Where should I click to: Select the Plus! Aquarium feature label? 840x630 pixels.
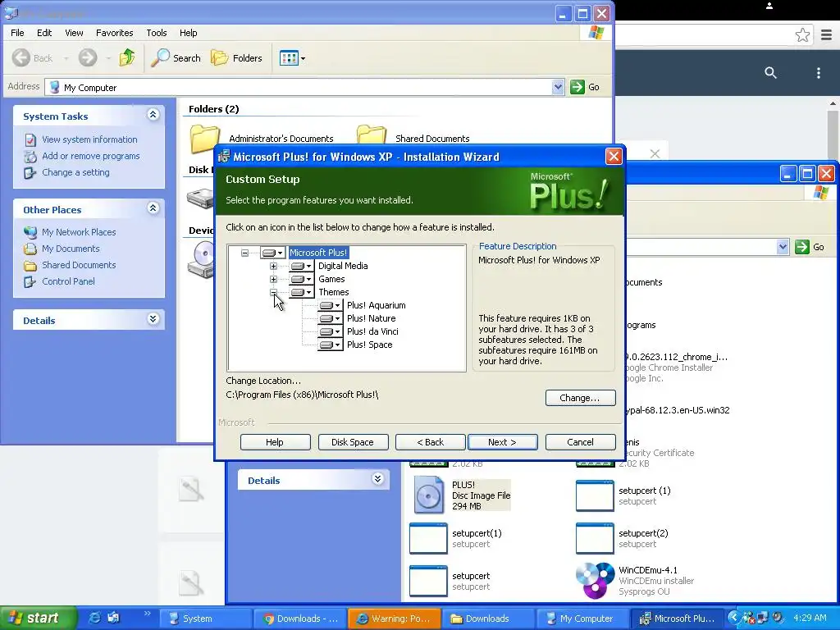coord(376,305)
